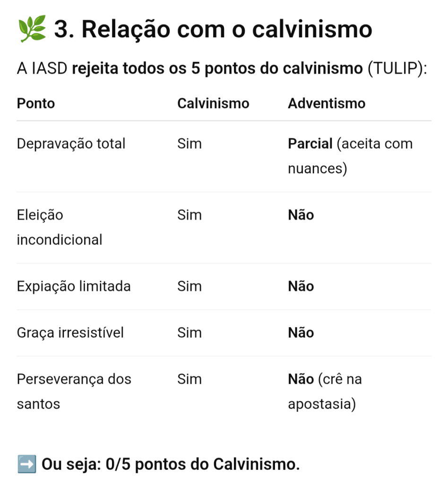Select the "Adventismo" column header
This screenshot has height=483, width=448.
click(x=327, y=103)
